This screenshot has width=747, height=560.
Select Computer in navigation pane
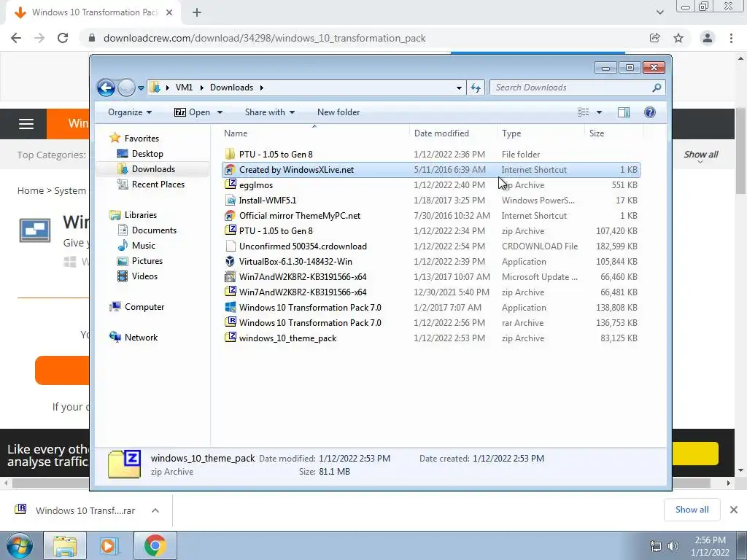point(144,307)
